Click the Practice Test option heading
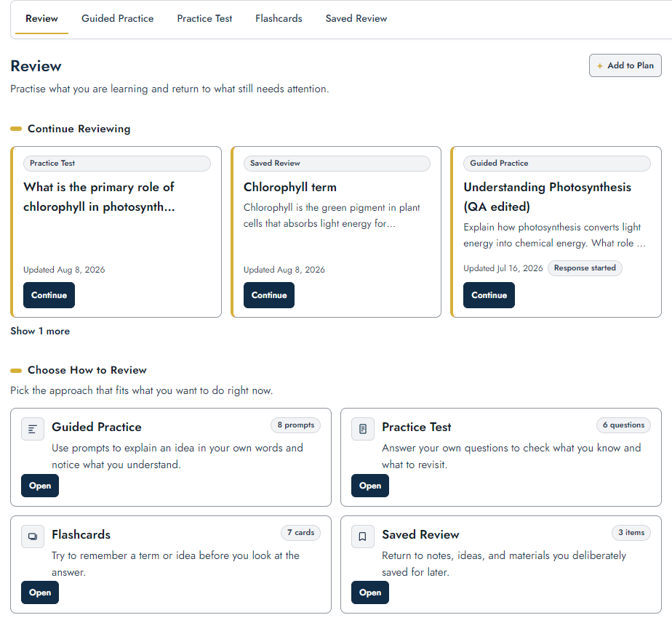The height and width of the screenshot is (623, 672). [417, 427]
